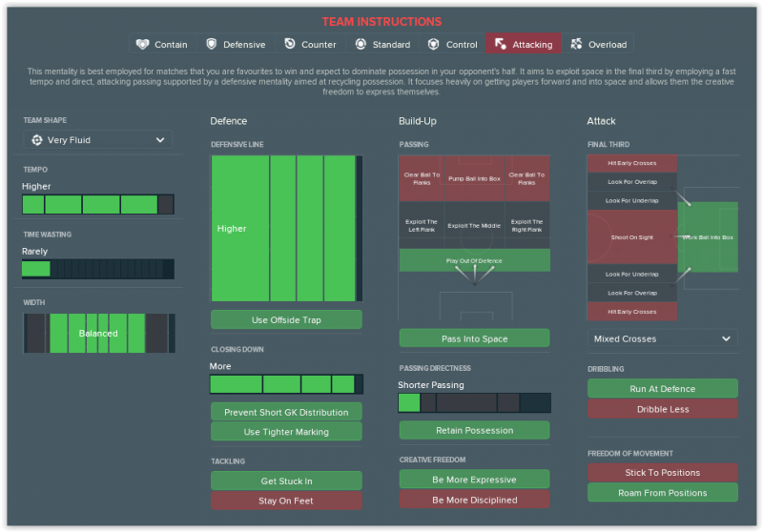This screenshot has width=763, height=532.
Task: Select the Contain mentality icon
Action: 143,44
